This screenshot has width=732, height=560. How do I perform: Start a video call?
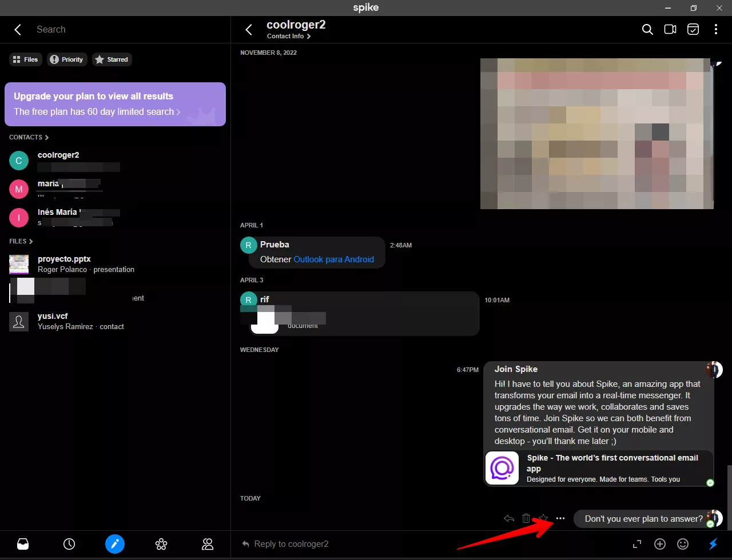670,30
